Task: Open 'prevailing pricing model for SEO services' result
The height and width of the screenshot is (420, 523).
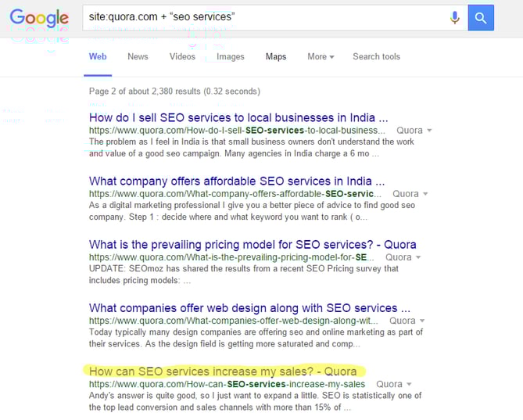Action: 253,245
